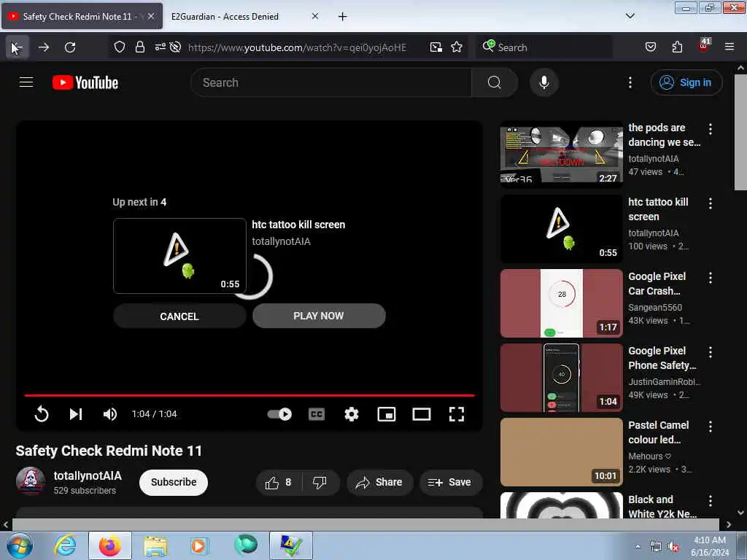
Task: Open the totallynotAIA channel avatar
Action: pyautogui.click(x=31, y=481)
